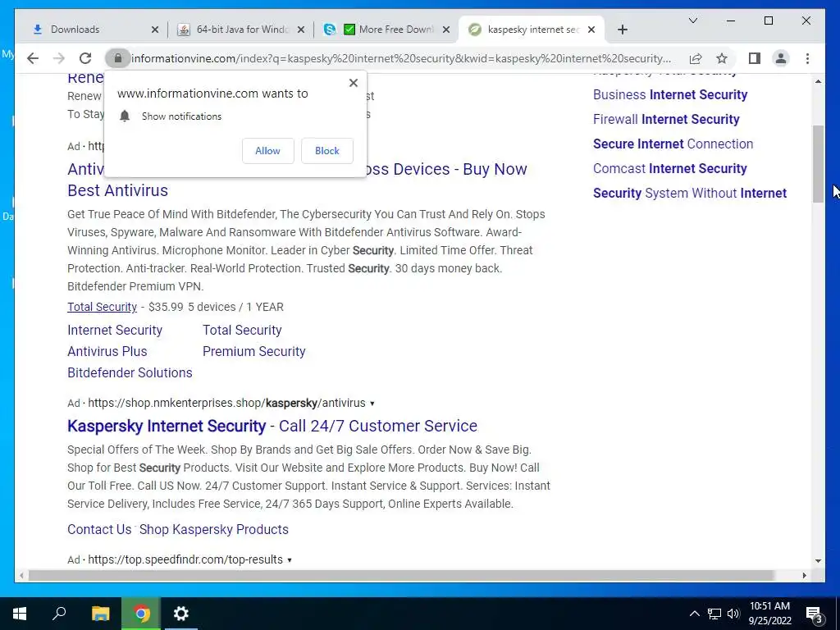Go back using the browser back arrow
Image resolution: width=840 pixels, height=630 pixels.
point(33,58)
